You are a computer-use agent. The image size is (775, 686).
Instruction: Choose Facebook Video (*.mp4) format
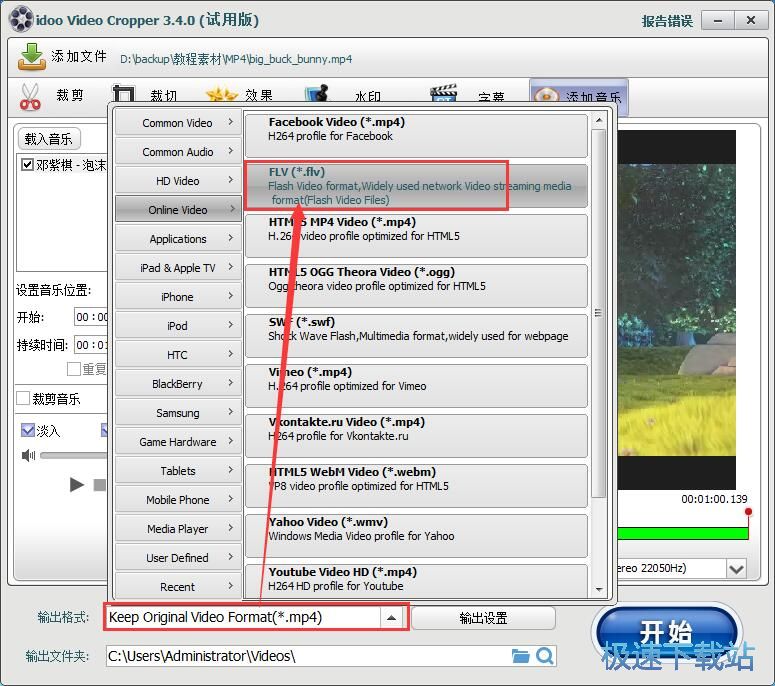pyautogui.click(x=416, y=136)
